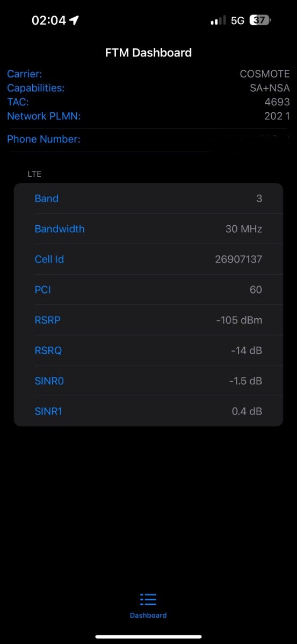Viewport: 297px width, 644px height.
Task: Tap the 5G network indicator
Action: (237, 20)
